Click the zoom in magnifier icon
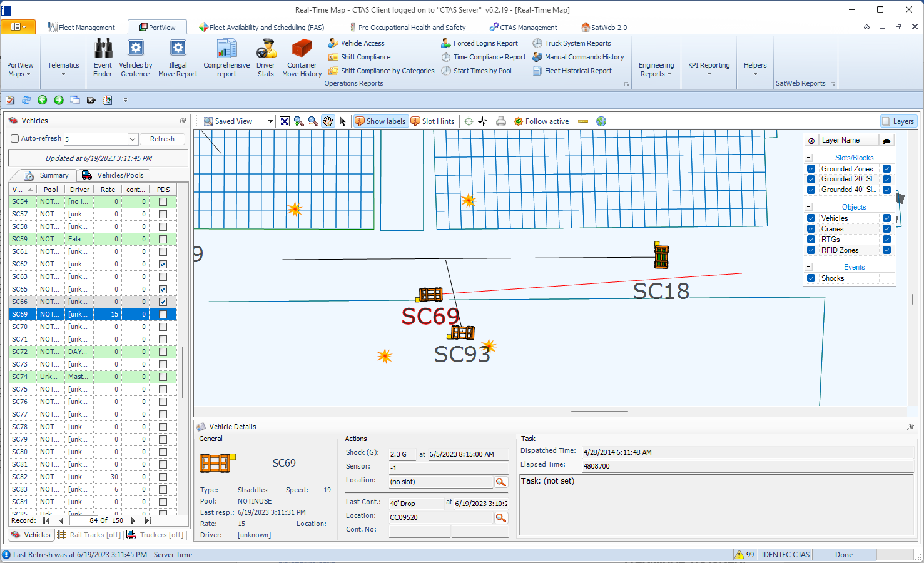 click(x=298, y=121)
